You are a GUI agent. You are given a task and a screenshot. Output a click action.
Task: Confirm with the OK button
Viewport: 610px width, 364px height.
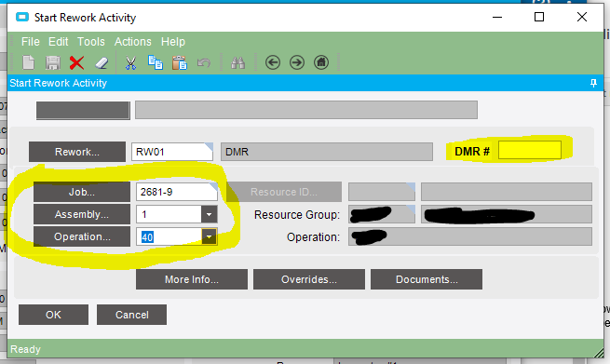(53, 315)
